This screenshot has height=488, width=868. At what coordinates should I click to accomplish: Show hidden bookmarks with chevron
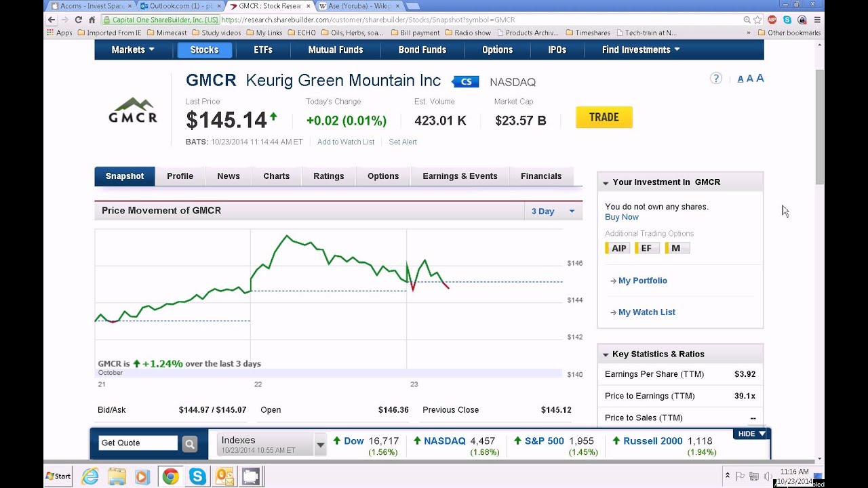pos(749,33)
